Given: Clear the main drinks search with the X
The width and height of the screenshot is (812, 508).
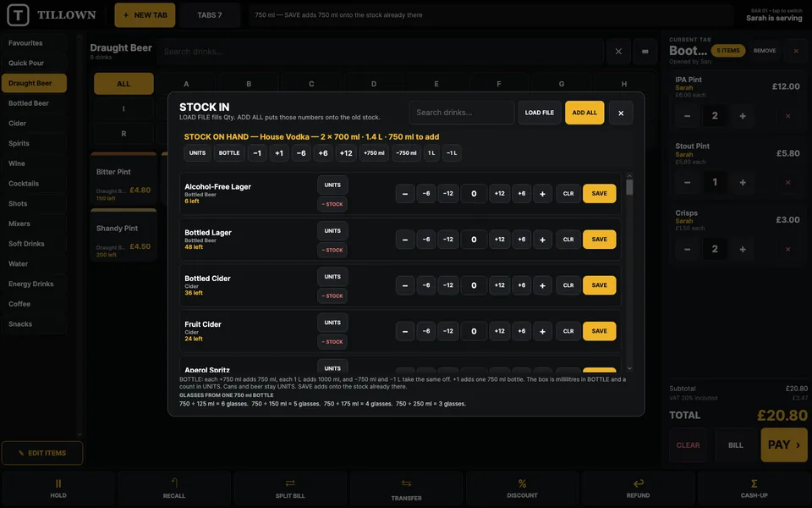Looking at the screenshot, I should click(x=618, y=52).
